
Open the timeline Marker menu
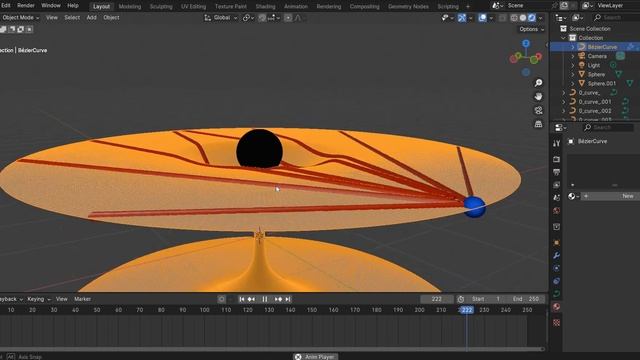(x=82, y=299)
